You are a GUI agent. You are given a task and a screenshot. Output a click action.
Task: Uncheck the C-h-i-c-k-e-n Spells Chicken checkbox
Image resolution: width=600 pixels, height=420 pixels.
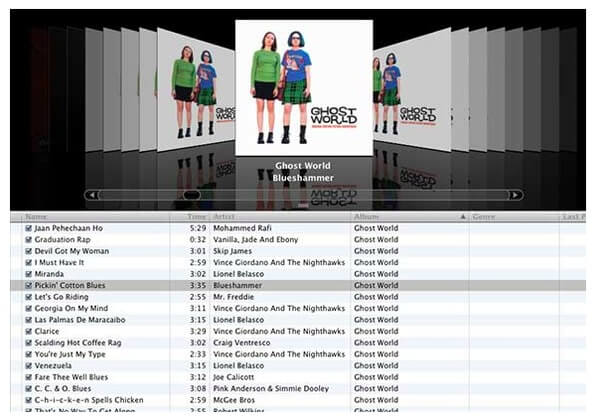tap(28, 400)
